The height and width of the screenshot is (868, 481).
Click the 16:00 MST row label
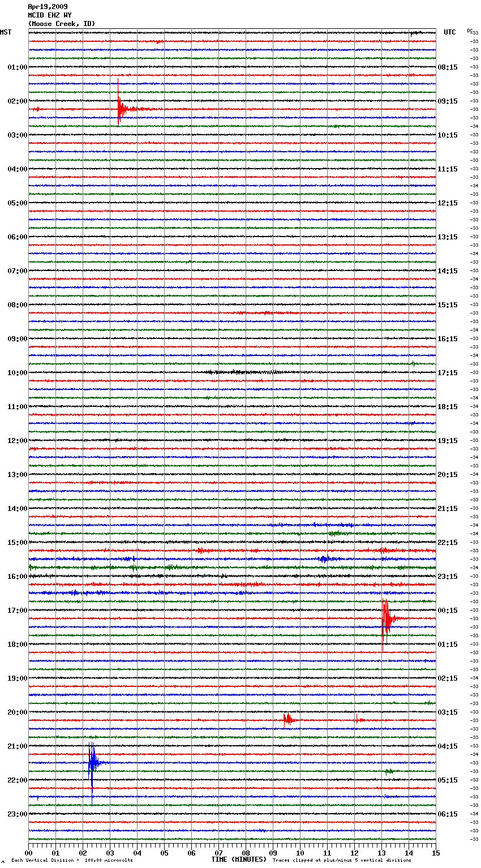[x=18, y=577]
